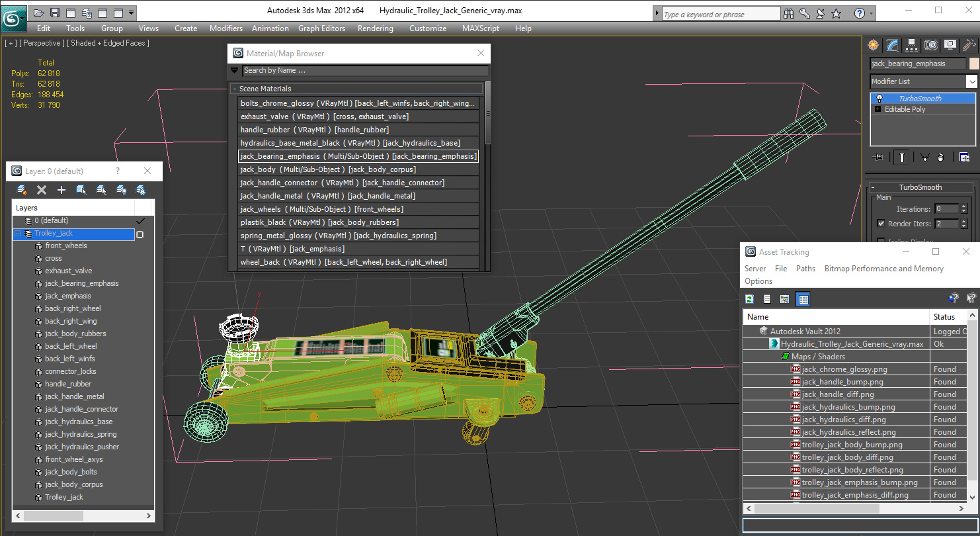This screenshot has height=536, width=980.
Task: Toggle the Trolley_jack layer current box
Action: pyautogui.click(x=140, y=234)
